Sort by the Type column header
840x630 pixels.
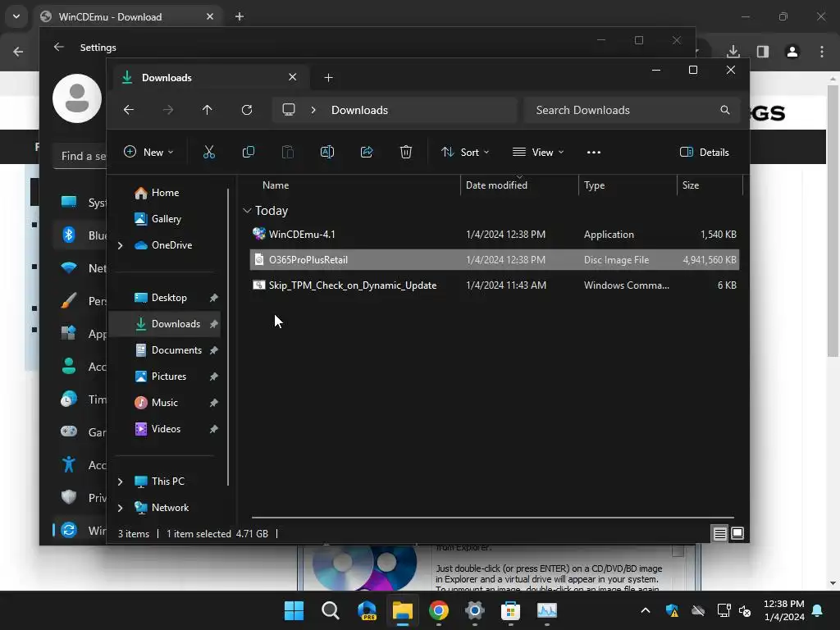click(x=628, y=185)
